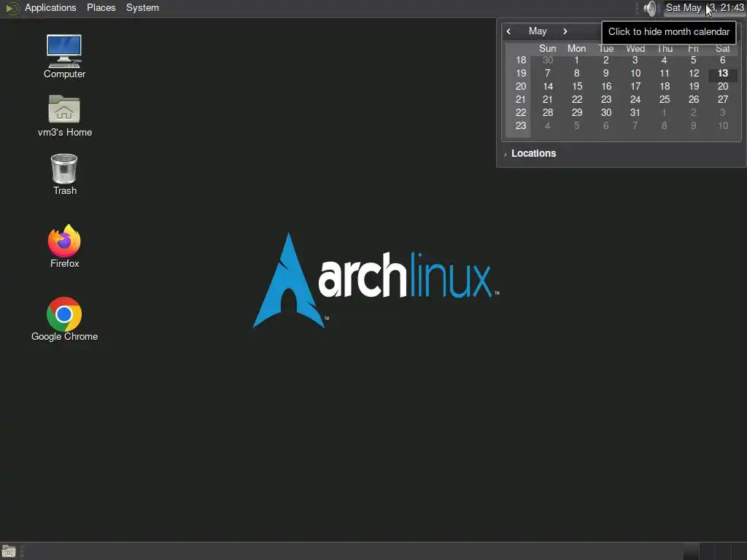Click the May month label in the calendar
The width and height of the screenshot is (747, 560).
[538, 31]
